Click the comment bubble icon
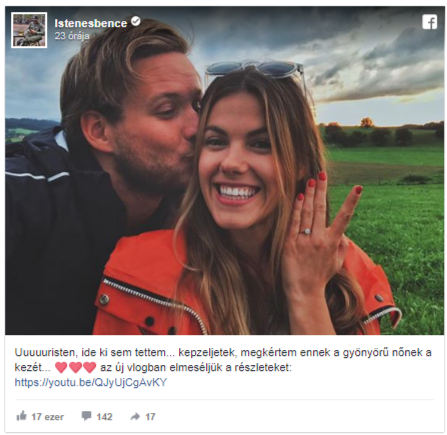 click(86, 416)
